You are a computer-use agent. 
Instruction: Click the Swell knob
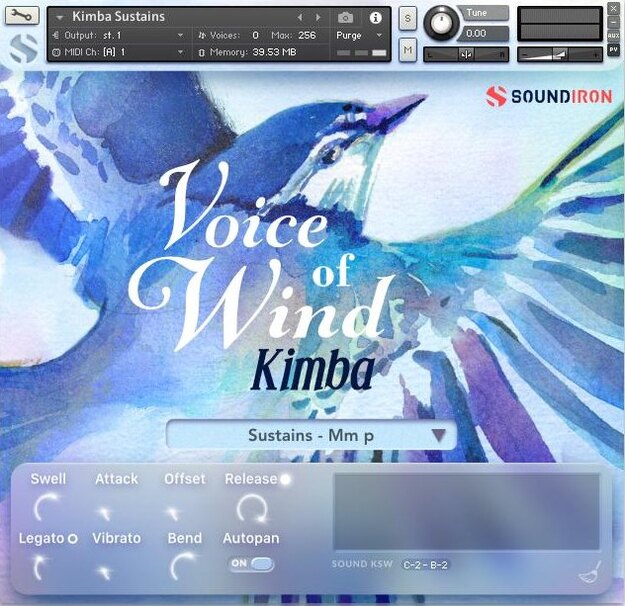pos(47,507)
